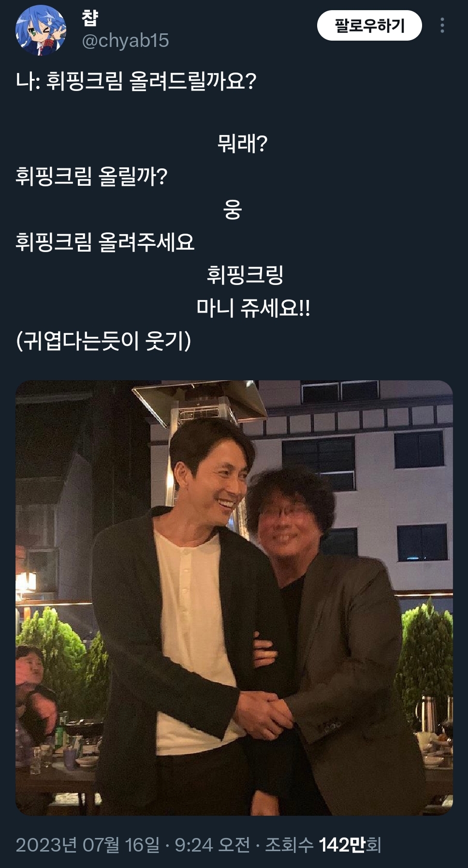Select the tweet line 휘핑크림 올릴까?
The height and width of the screenshot is (868, 468).
91,177
